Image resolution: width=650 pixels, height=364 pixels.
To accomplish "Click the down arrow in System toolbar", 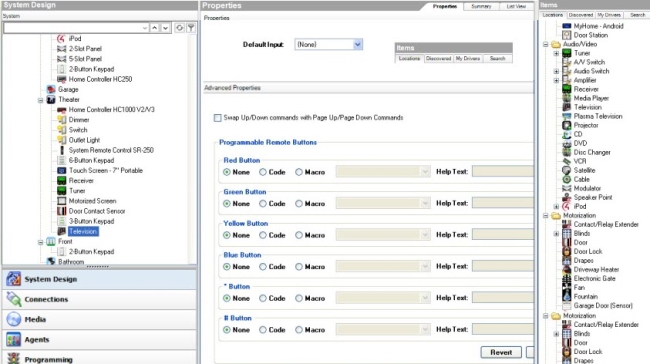I will pos(165,28).
